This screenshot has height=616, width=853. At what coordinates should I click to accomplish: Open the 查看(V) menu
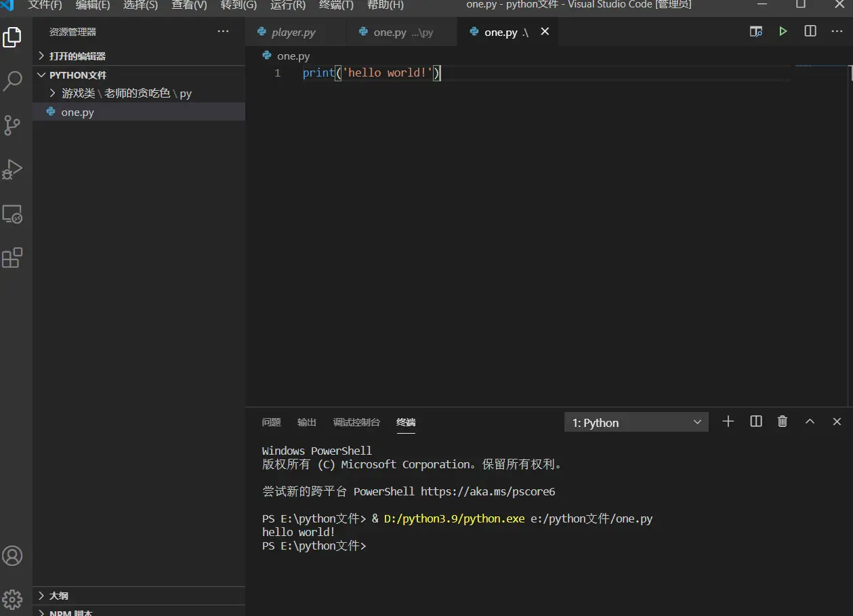pos(190,5)
